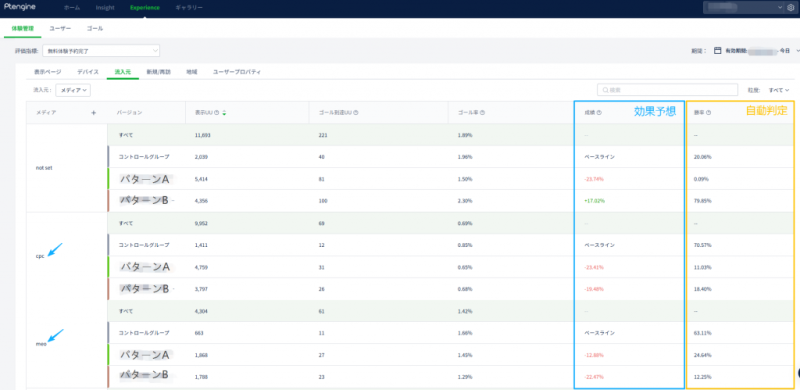Screen dimensions: 800x390
Task: Select the ユーザープロパティ tab
Action: 237,72
